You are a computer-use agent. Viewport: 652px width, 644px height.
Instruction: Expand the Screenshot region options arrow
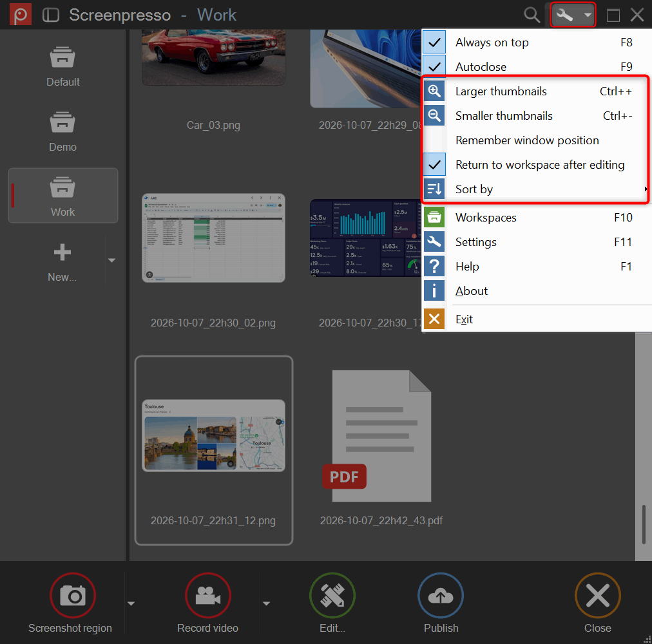pyautogui.click(x=131, y=603)
